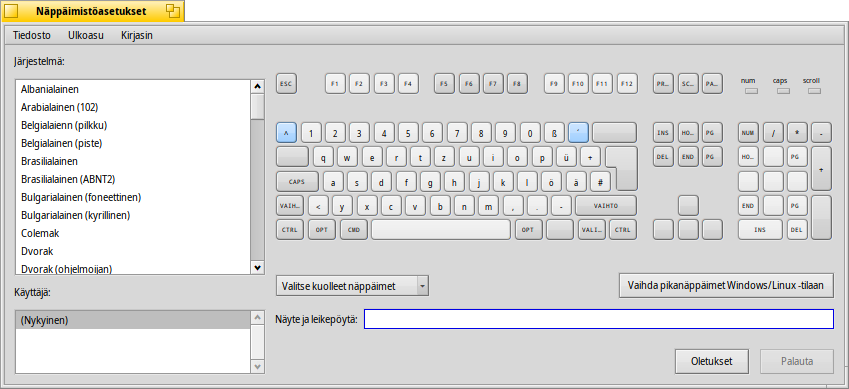Click the highlighted acute accent dead key
Screen dimensions: 849x389
pyautogui.click(x=578, y=133)
